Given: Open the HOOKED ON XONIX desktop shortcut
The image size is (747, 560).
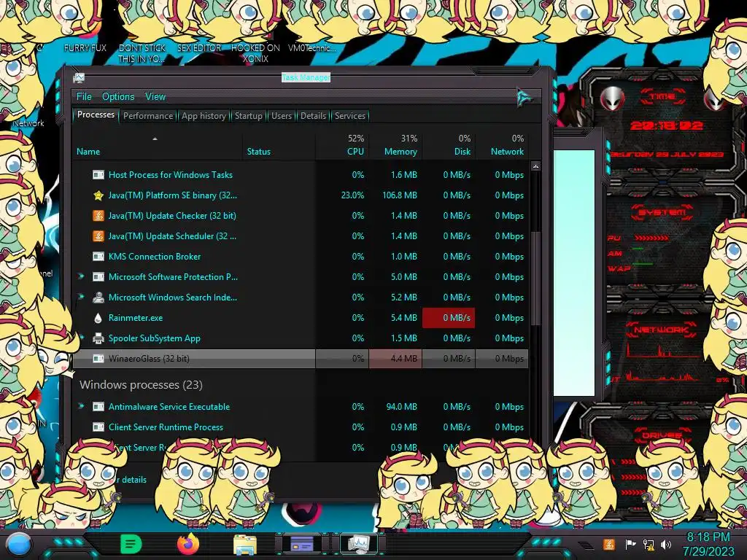Looking at the screenshot, I should [x=255, y=53].
